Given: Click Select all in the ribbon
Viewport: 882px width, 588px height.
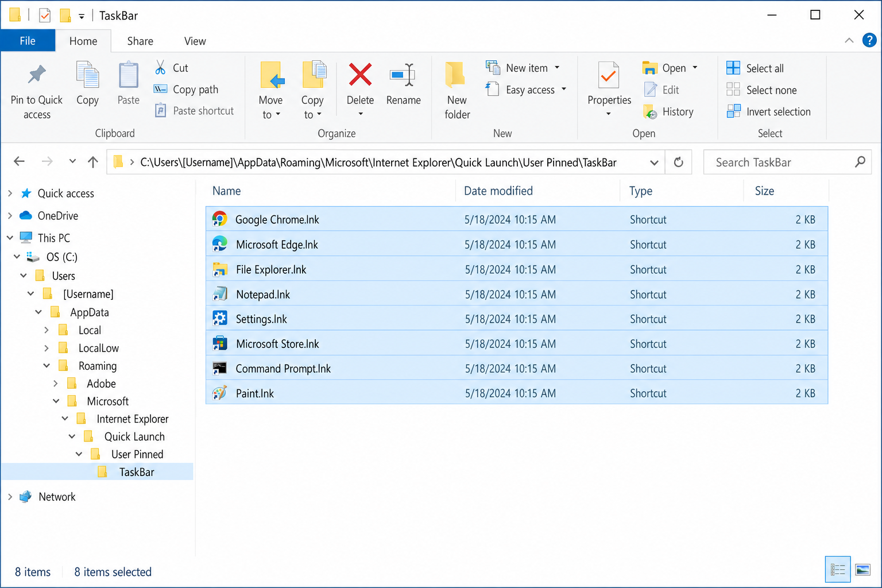Looking at the screenshot, I should pos(755,68).
